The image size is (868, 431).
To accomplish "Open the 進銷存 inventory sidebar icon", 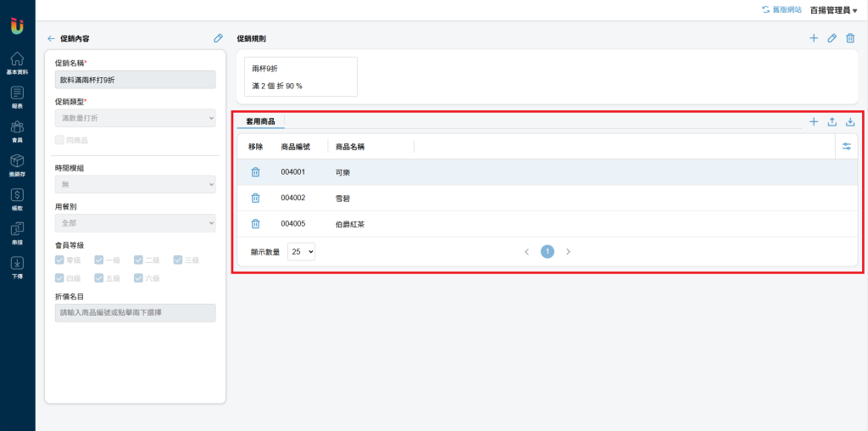I will (x=17, y=165).
